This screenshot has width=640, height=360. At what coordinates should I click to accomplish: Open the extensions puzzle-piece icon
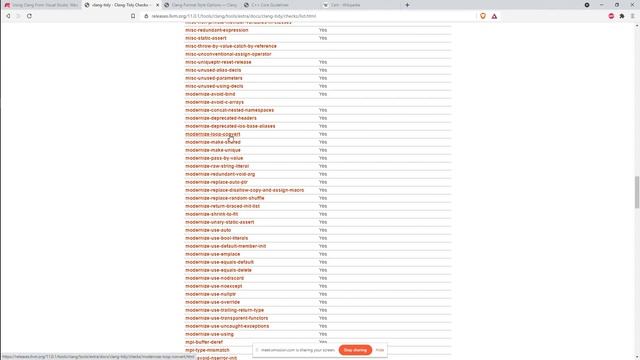pyautogui.click(x=622, y=16)
